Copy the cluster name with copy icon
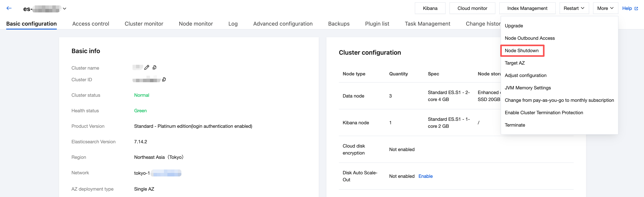 tap(154, 67)
